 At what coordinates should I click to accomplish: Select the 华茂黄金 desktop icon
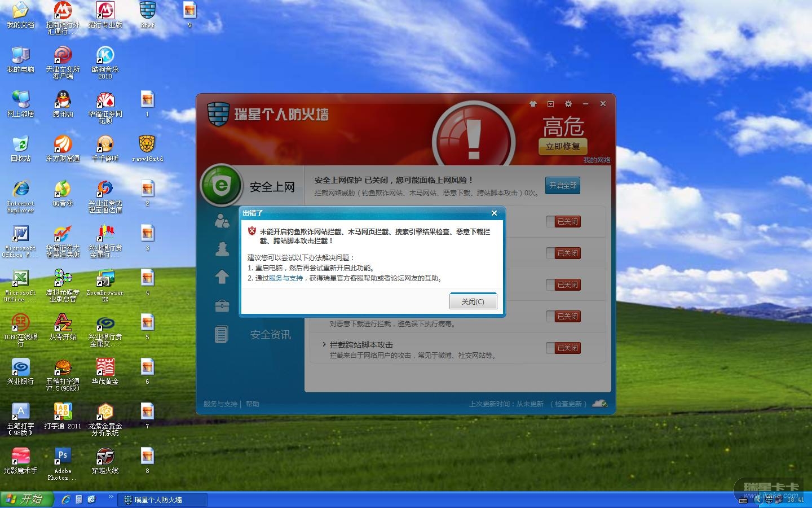[x=105, y=372]
